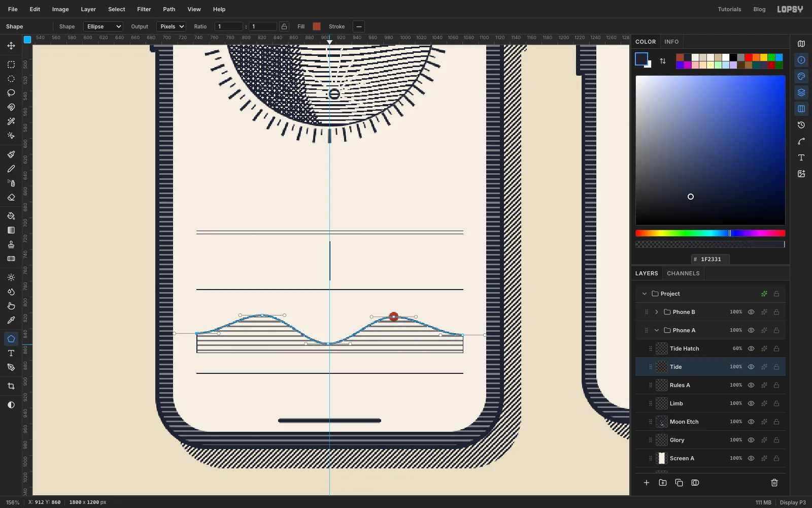Select the Move tool

(x=11, y=46)
